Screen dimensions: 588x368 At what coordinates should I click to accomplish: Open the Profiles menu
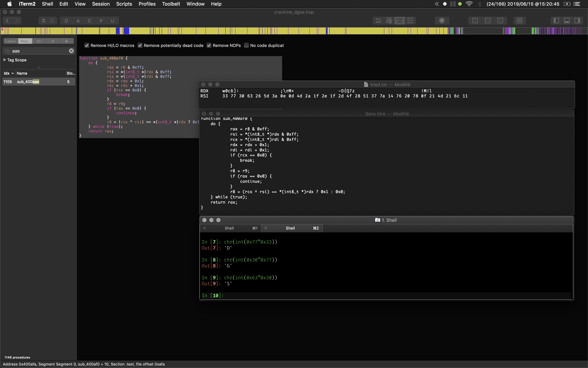[x=147, y=4]
